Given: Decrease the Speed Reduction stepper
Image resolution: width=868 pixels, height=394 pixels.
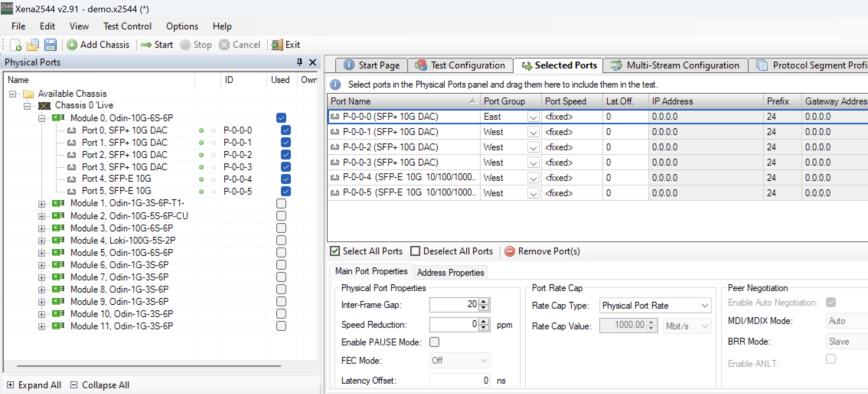Looking at the screenshot, I should 484,328.
